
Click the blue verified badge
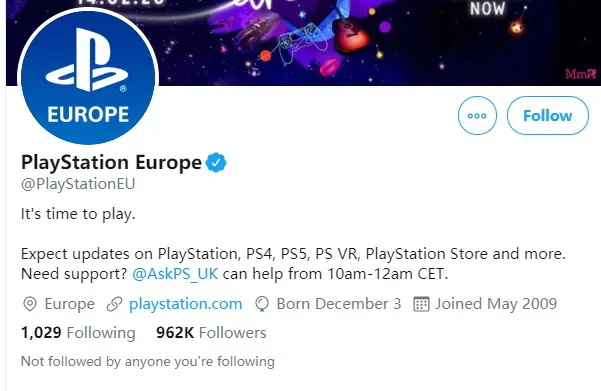[x=216, y=163]
